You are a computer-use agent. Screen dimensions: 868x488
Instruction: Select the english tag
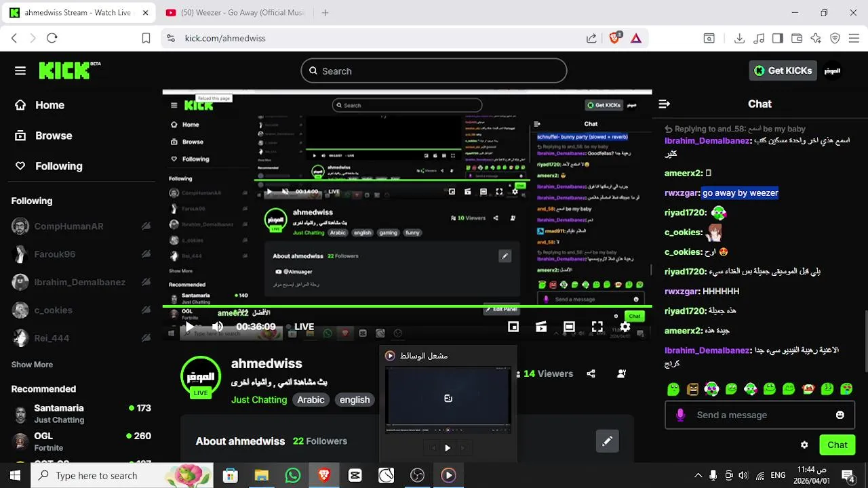tap(355, 400)
